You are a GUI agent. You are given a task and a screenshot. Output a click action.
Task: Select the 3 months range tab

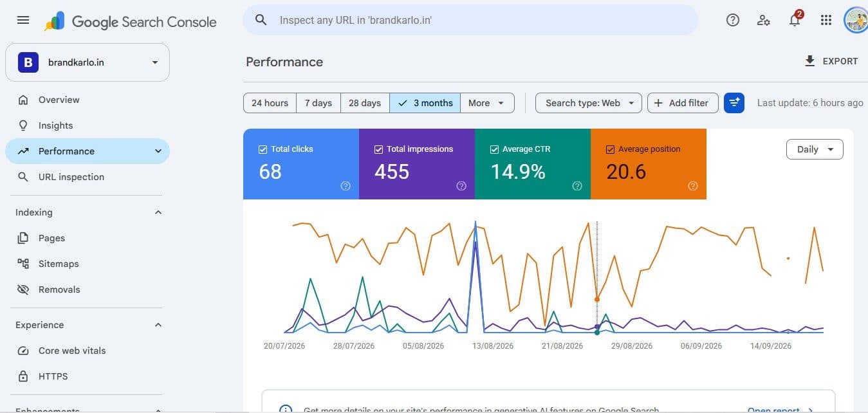click(425, 103)
